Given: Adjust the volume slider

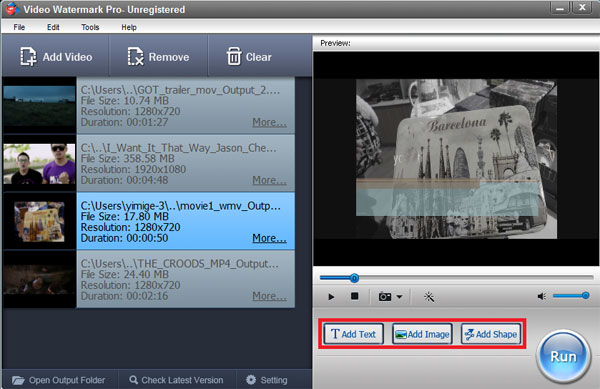Looking at the screenshot, I should (x=571, y=295).
